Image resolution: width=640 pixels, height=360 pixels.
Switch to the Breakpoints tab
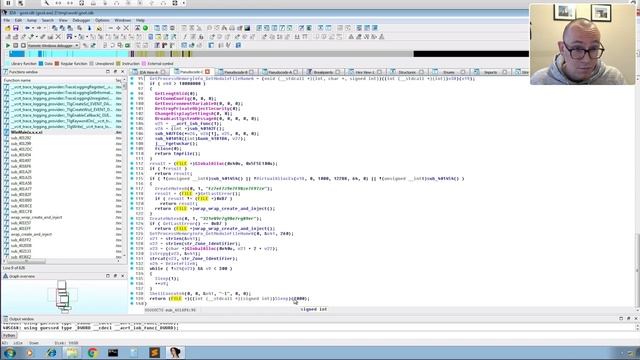pos(323,72)
